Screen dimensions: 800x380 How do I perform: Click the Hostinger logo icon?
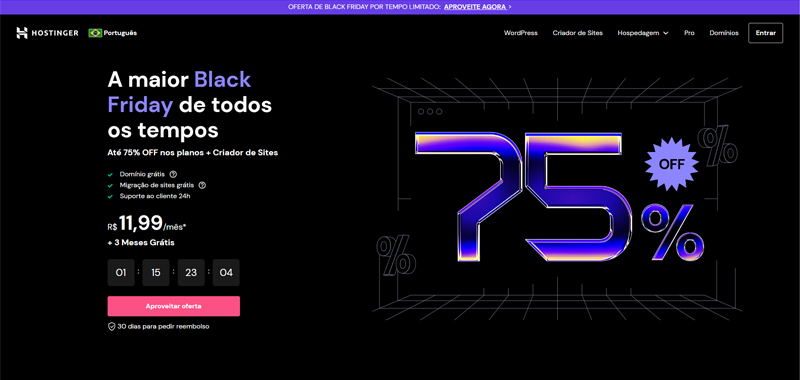[x=22, y=33]
